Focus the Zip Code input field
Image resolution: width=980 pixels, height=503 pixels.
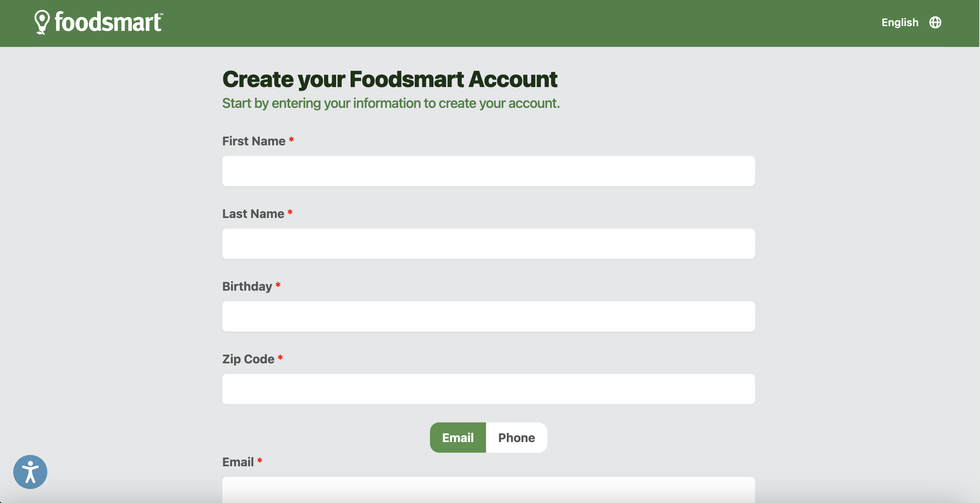point(488,389)
